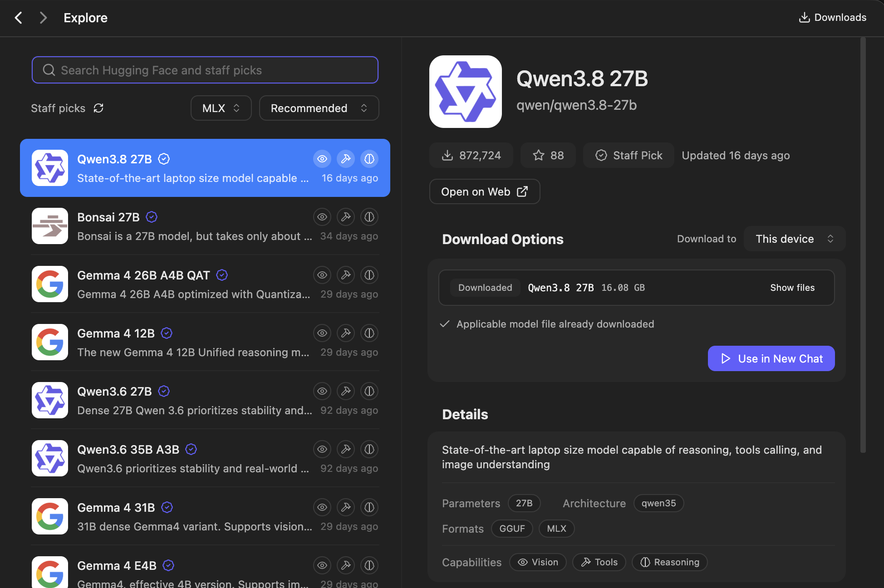
Task: Click the reasoning brain icon on Qwen3.6 35B A3B row
Action: (369, 449)
